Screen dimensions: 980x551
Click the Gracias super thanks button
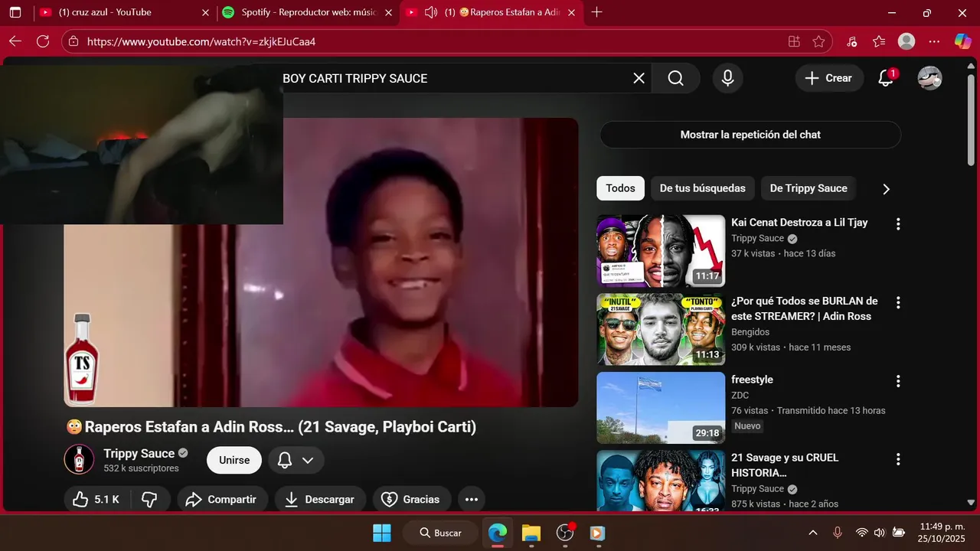tap(412, 499)
